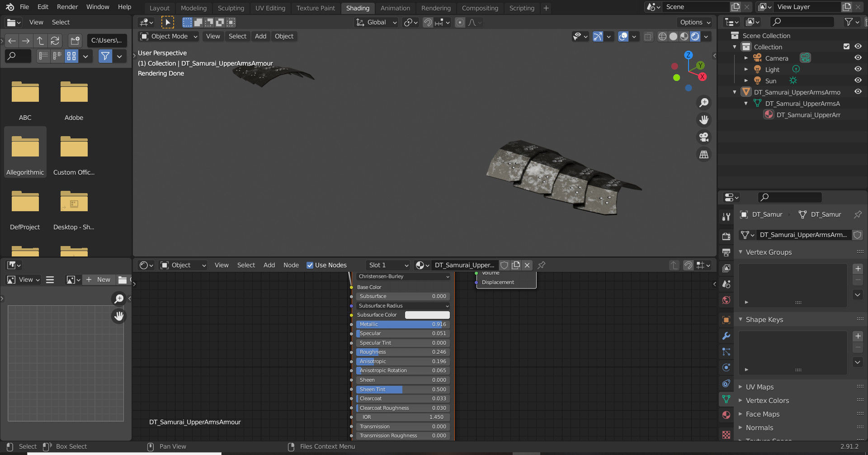
Task: Click New image button in image editor
Action: (99, 280)
